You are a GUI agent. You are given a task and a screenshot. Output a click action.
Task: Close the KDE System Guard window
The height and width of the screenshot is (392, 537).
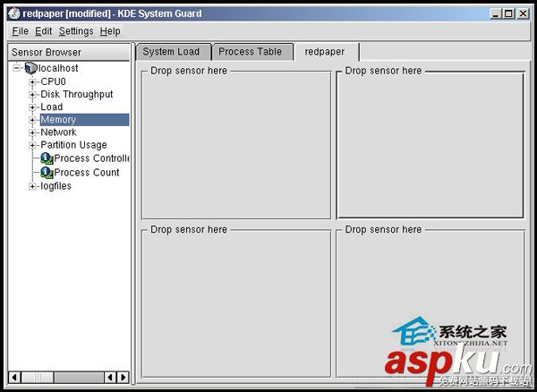pyautogui.click(x=523, y=13)
